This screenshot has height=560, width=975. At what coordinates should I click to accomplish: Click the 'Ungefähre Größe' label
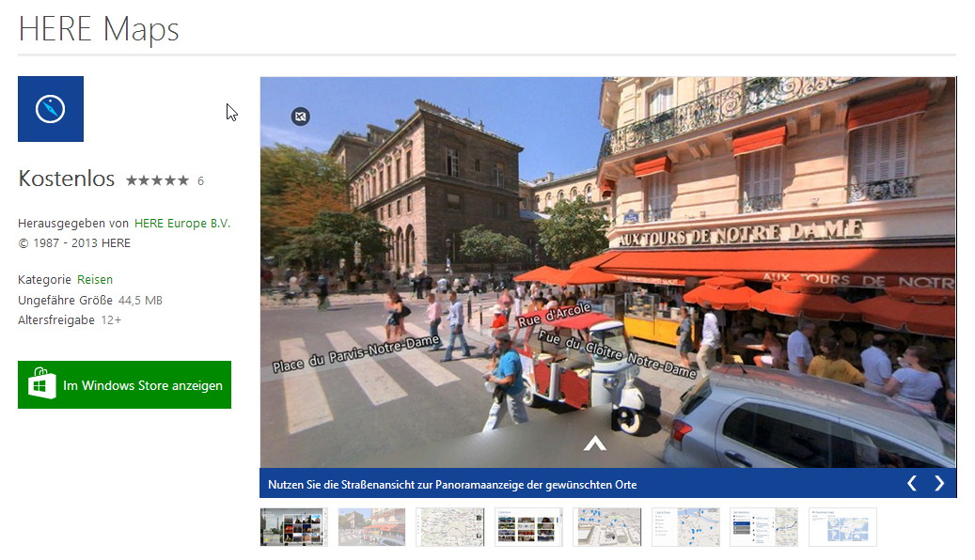[65, 300]
